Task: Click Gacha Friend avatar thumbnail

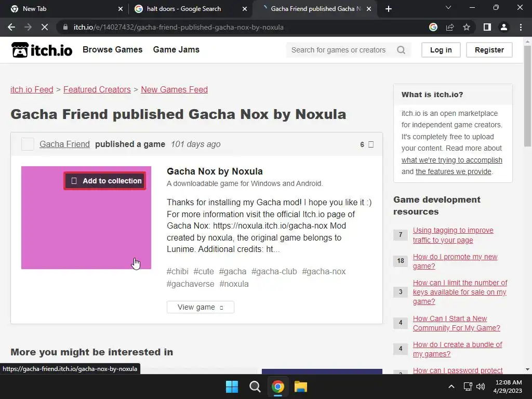Action: (x=28, y=144)
